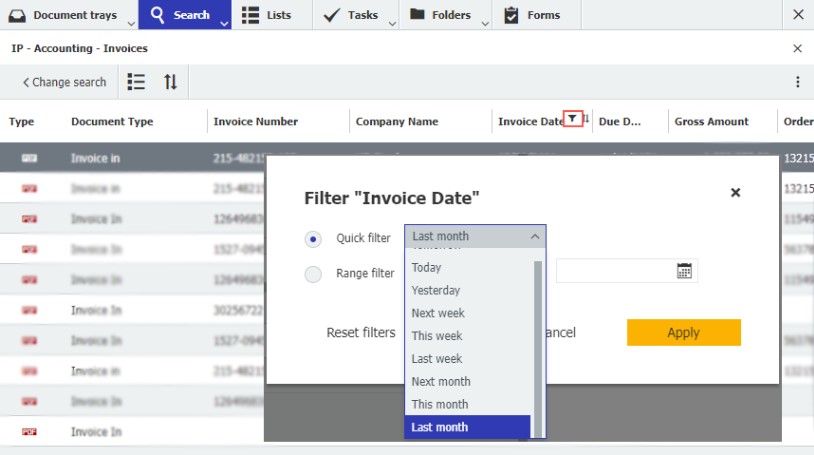Viewport: 814px width, 455px height.
Task: Expand the Search tab dropdown arrow
Action: point(224,23)
